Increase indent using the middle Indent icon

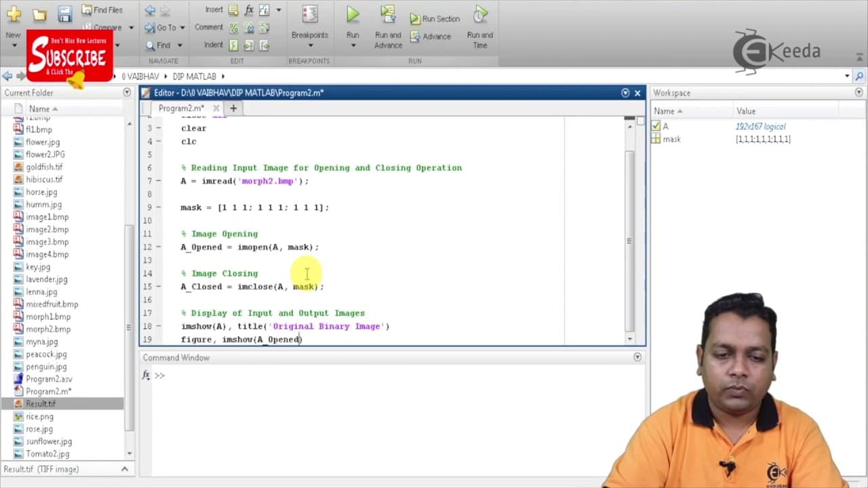[x=249, y=45]
